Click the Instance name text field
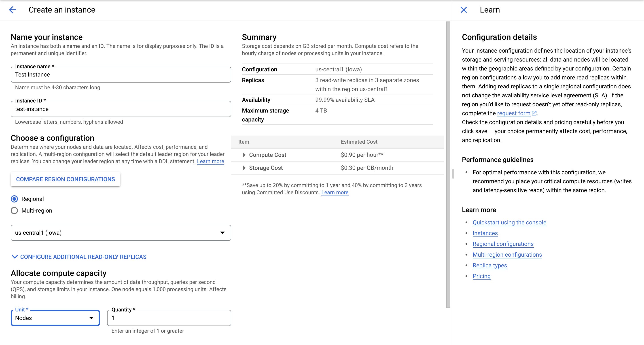The image size is (644, 345). [x=121, y=75]
